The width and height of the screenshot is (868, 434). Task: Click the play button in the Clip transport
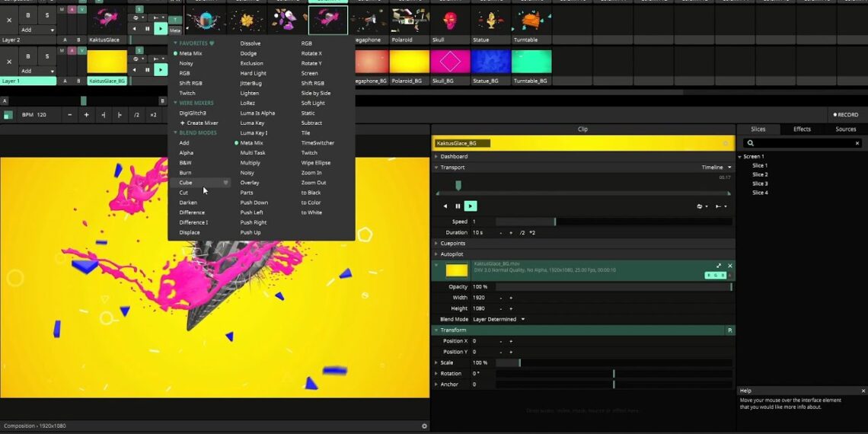coord(471,206)
